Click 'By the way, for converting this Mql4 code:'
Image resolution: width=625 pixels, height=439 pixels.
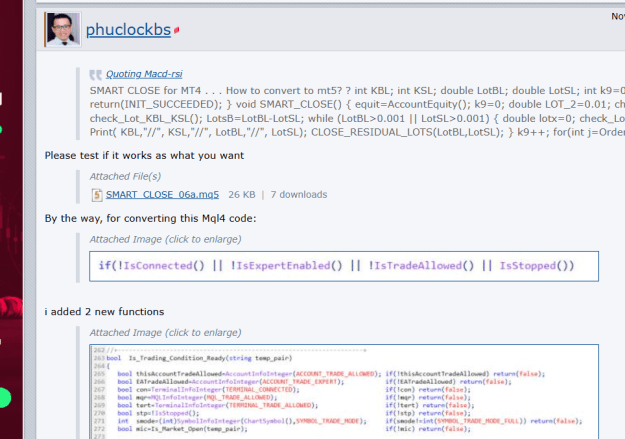pos(150,219)
